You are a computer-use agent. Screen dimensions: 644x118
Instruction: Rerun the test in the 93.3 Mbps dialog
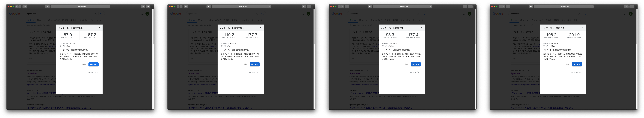pos(416,64)
